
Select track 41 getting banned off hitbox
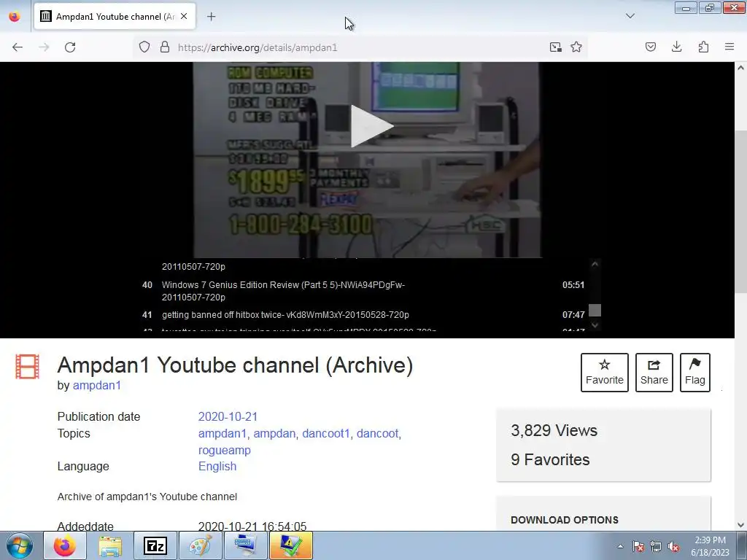[363, 315]
